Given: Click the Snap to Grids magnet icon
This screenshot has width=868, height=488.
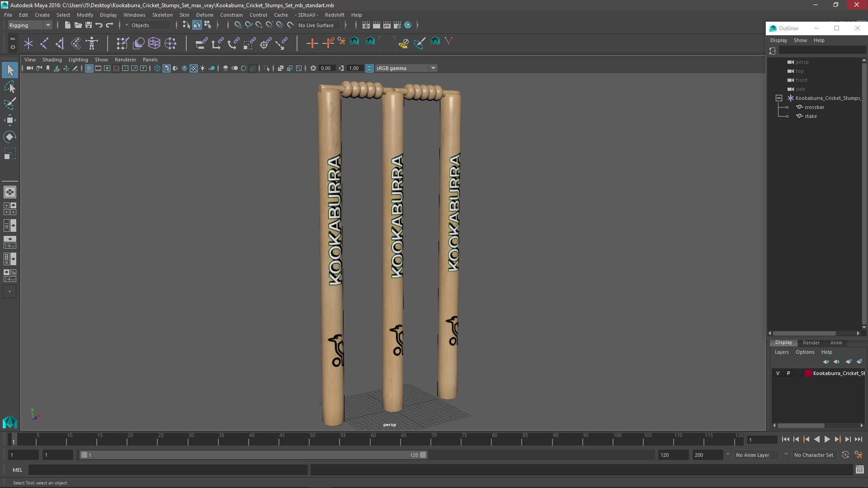Looking at the screenshot, I should tap(238, 25).
